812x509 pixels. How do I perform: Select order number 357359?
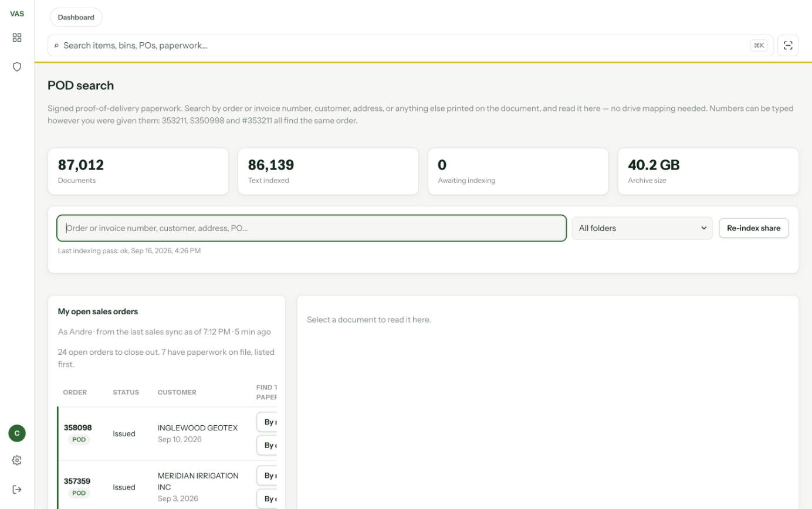77,481
